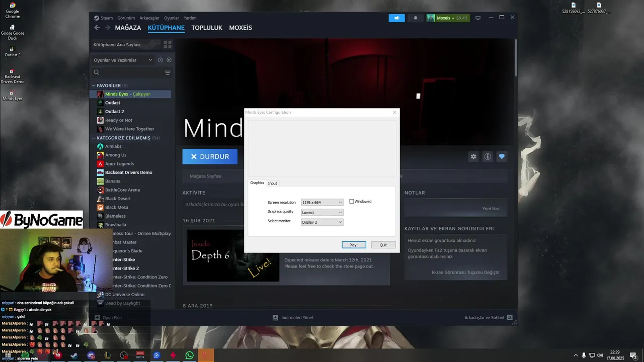Open Mağaza Sayfası link
The width and height of the screenshot is (644, 362).
coord(205,176)
